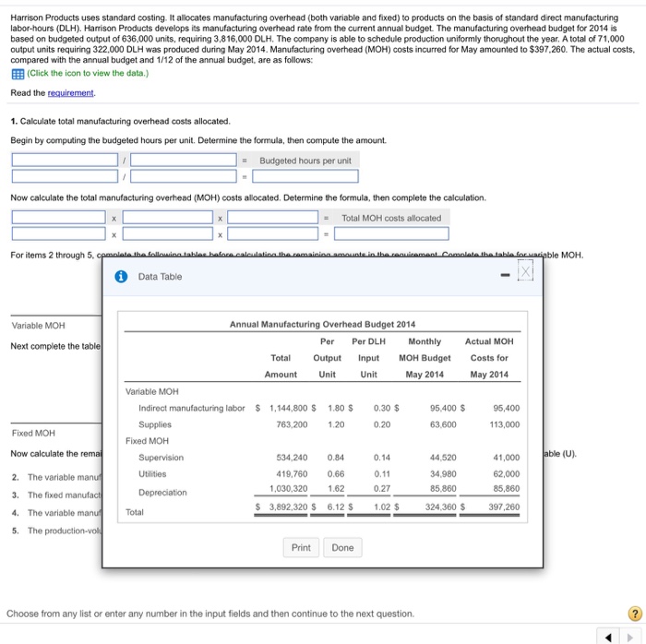Image resolution: width=646 pixels, height=644 pixels.
Task: Click 'Annual Manufacturing Overhead Budget 2014' heading
Action: click(322, 325)
